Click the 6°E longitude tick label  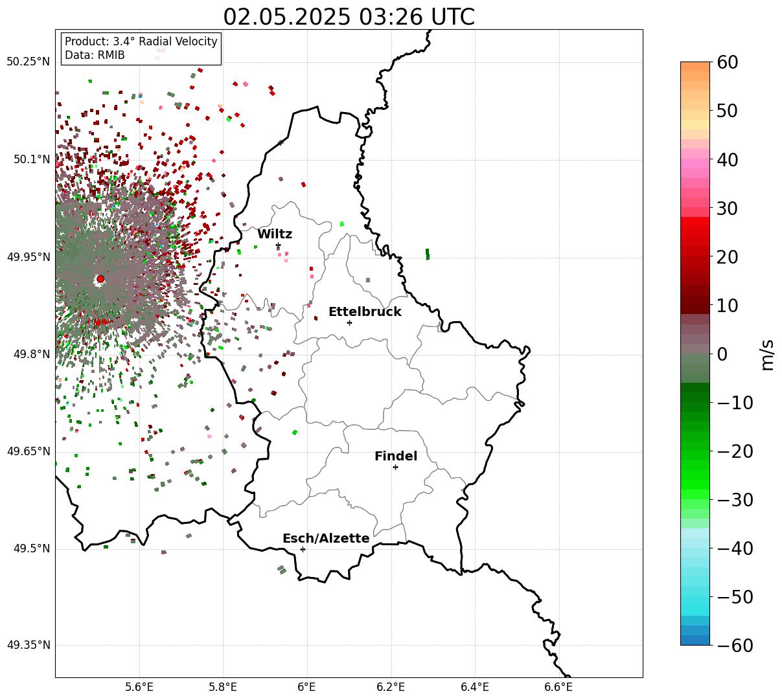coord(307,687)
